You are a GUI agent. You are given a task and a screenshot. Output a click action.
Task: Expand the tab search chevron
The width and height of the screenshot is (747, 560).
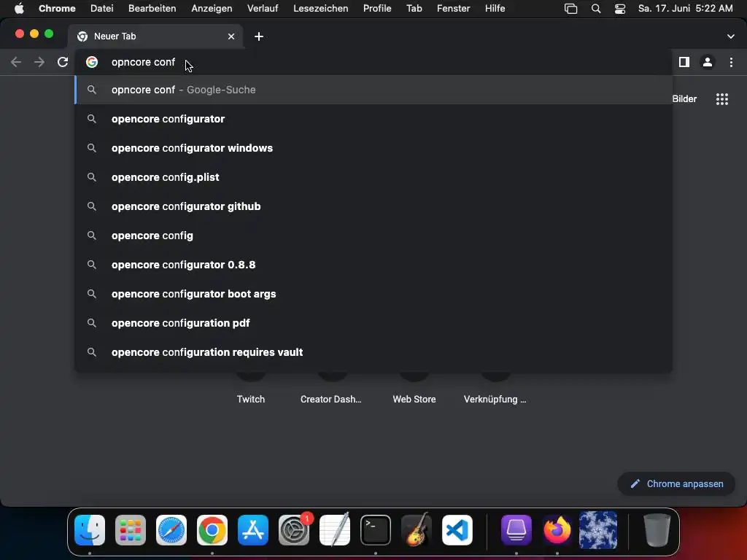coord(730,36)
